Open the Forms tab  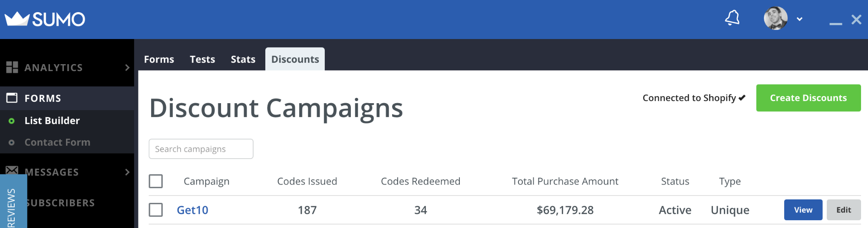click(x=159, y=59)
